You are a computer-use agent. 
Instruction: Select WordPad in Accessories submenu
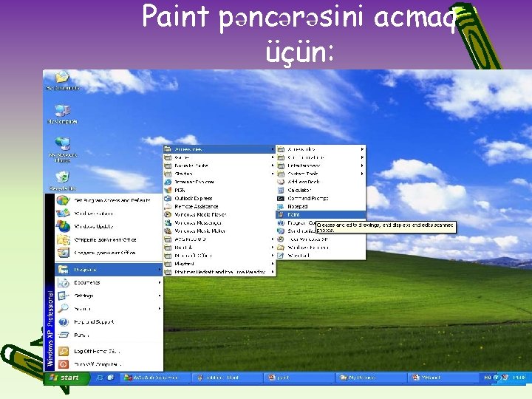coord(321,256)
